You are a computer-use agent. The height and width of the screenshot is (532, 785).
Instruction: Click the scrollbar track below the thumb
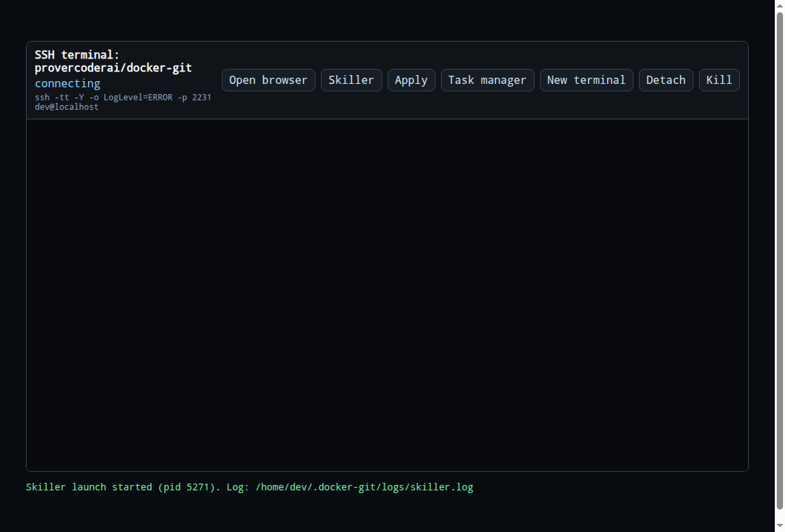point(780,516)
